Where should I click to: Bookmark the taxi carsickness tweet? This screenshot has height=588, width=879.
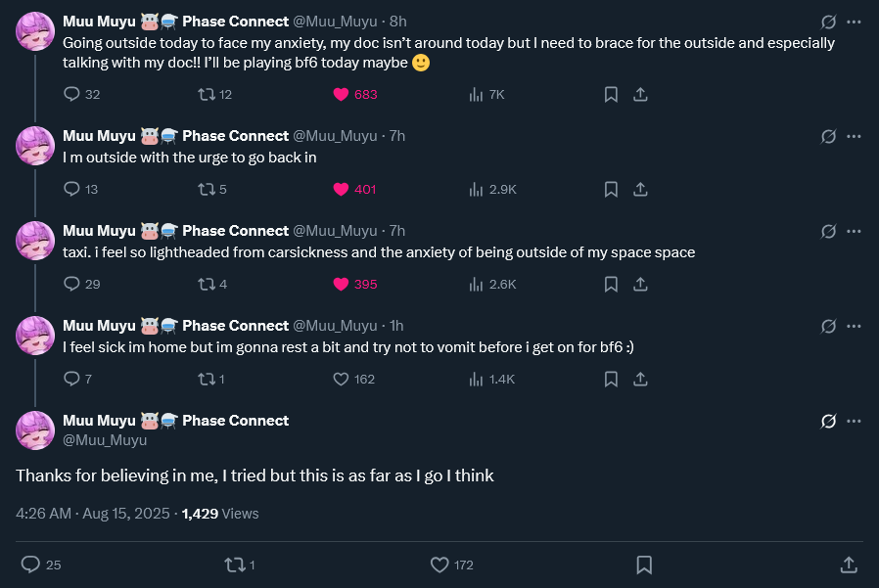[x=611, y=285]
